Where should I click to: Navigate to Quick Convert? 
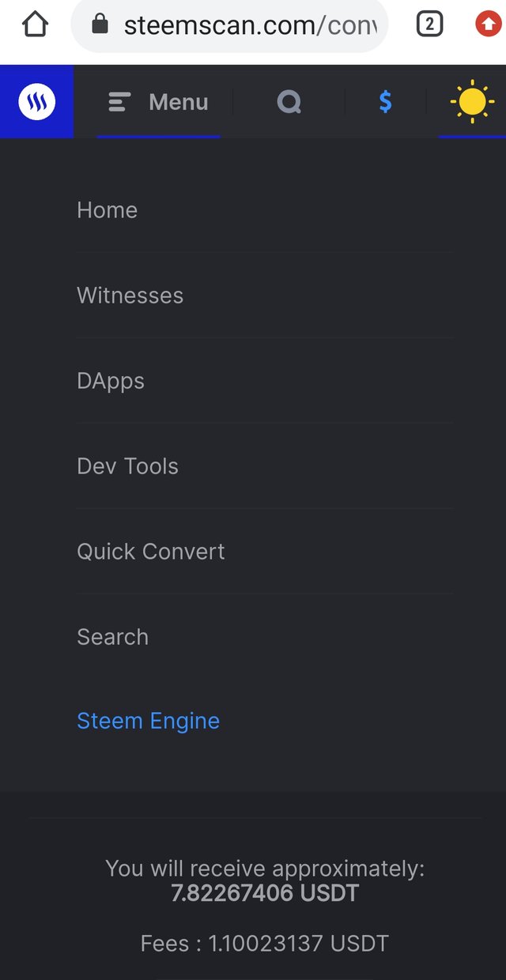coord(151,552)
